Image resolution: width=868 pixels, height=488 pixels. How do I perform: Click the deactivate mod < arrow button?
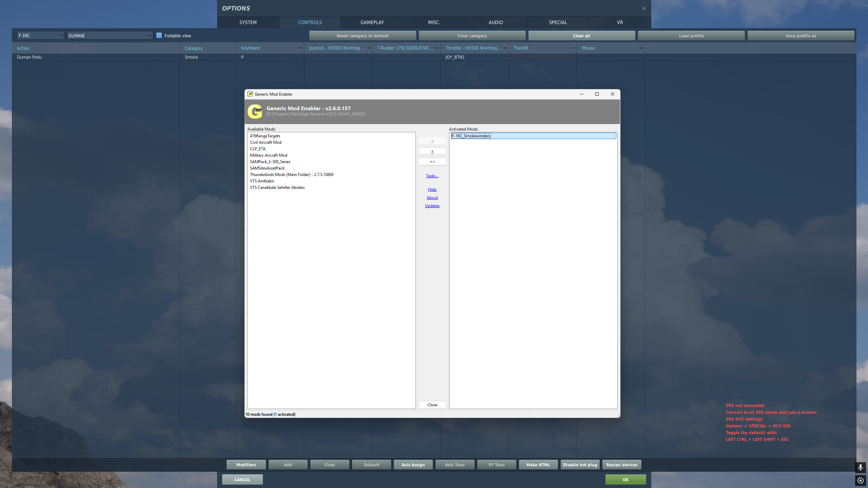point(432,151)
